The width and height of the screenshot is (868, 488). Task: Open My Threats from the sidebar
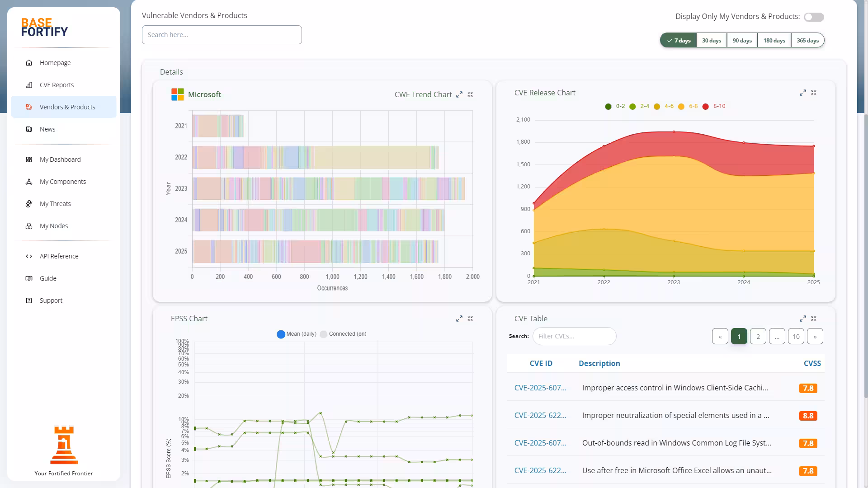pos(29,203)
